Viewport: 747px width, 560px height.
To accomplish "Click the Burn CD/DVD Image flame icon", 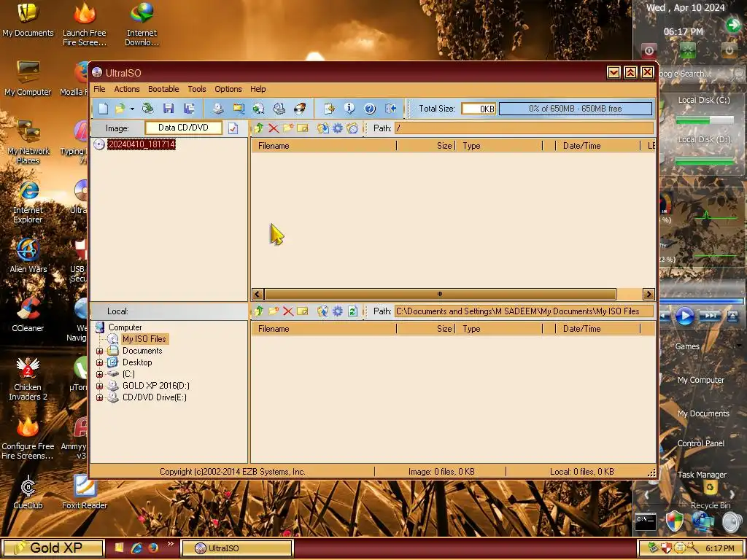I will [x=300, y=109].
